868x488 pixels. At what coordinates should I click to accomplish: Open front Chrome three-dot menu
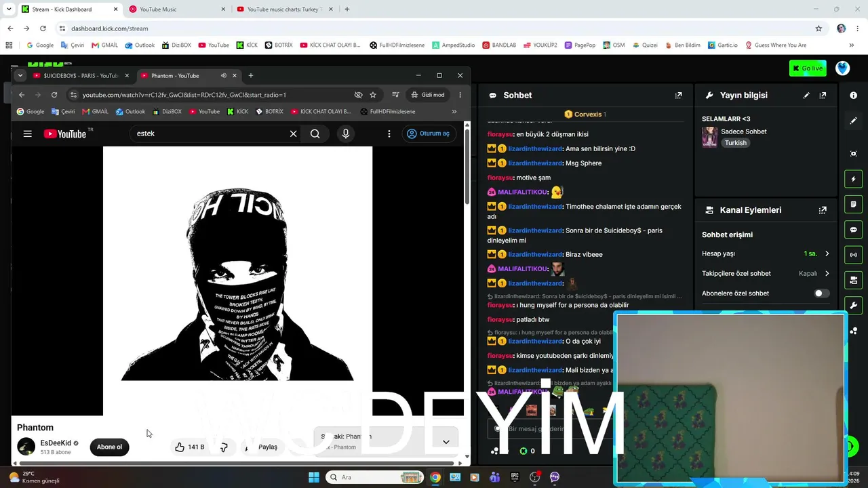(460, 95)
